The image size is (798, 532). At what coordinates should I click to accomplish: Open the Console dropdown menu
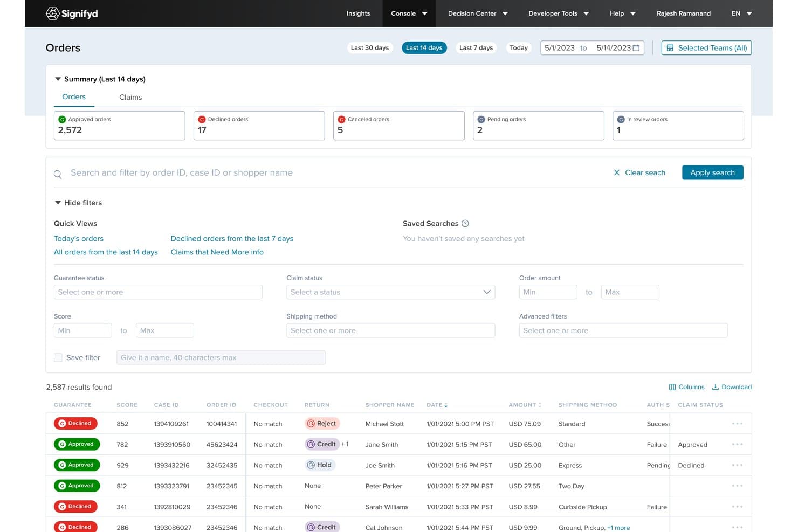pos(409,13)
